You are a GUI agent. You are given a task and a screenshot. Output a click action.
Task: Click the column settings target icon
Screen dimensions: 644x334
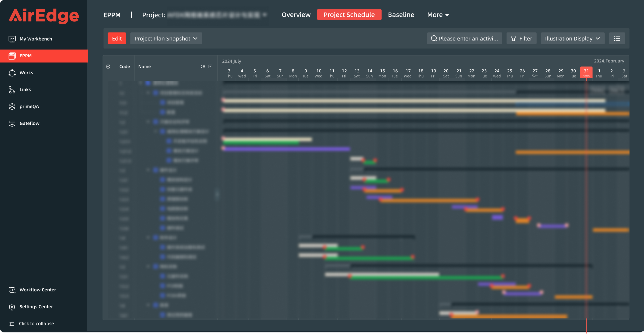pos(108,66)
